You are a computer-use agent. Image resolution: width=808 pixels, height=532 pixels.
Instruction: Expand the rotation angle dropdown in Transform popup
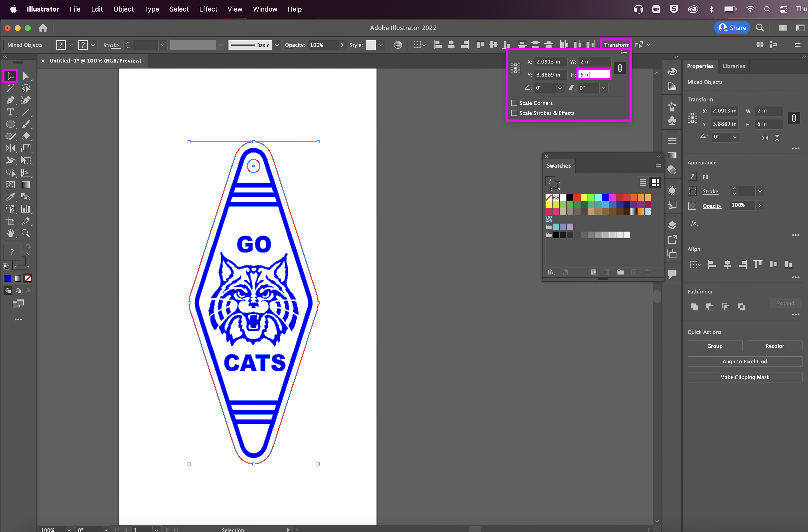tap(560, 88)
